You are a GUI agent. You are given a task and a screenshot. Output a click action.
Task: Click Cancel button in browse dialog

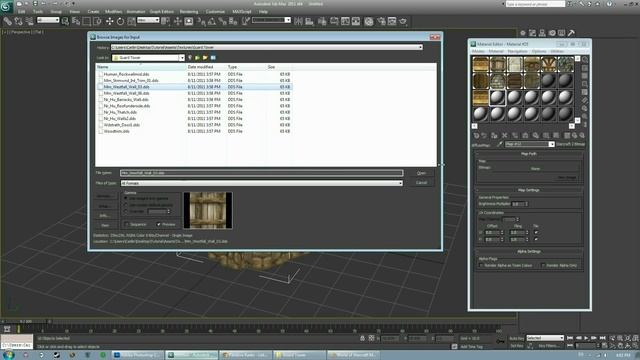[x=421, y=183]
